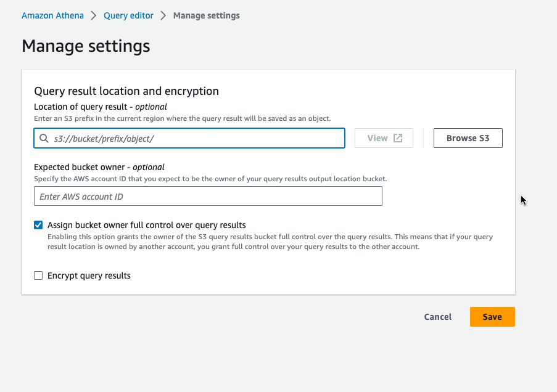The image size is (557, 392).
Task: Save the query settings
Action: [x=492, y=317]
